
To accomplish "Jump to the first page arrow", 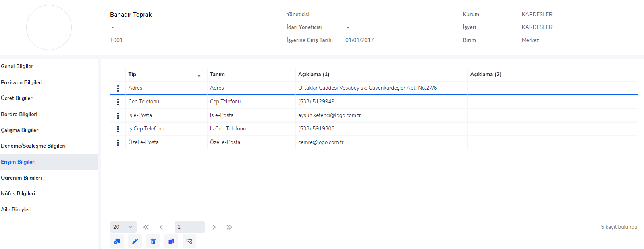I will click(146, 227).
